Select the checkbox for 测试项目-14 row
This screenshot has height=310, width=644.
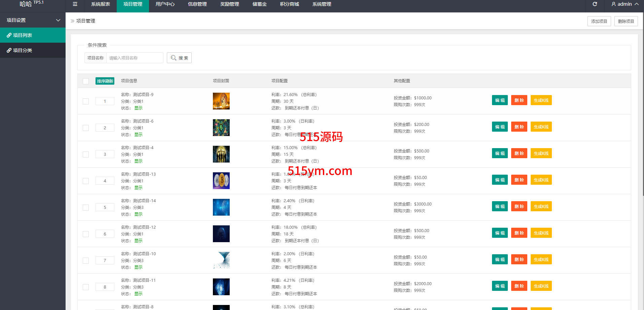tap(86, 208)
